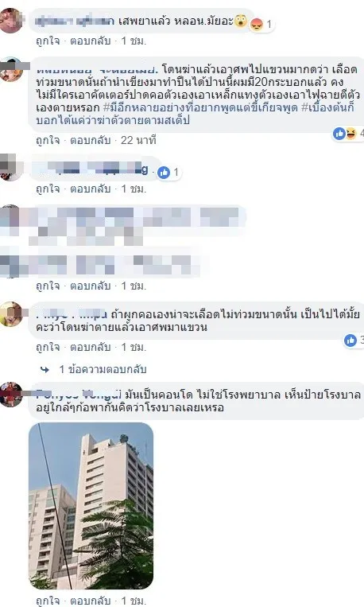Open the attached building photo
364x607 pixels.
(x=91, y=506)
